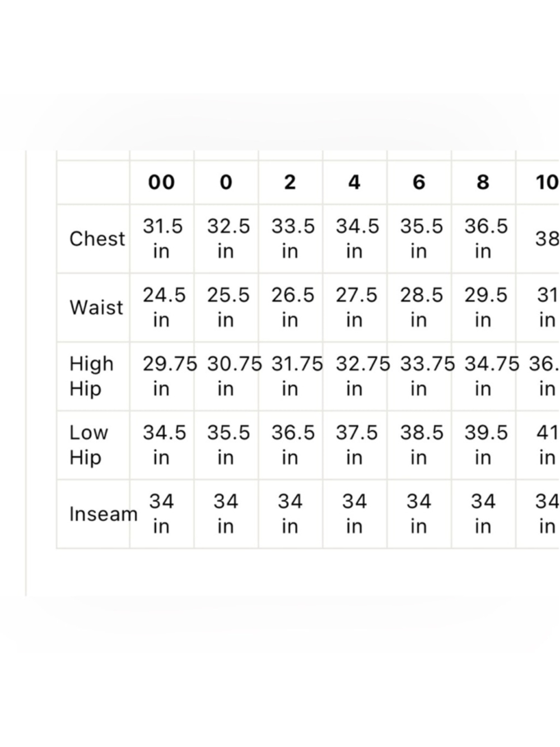Select the size 0 column header
This screenshot has width=560, height=747.
[x=226, y=182]
